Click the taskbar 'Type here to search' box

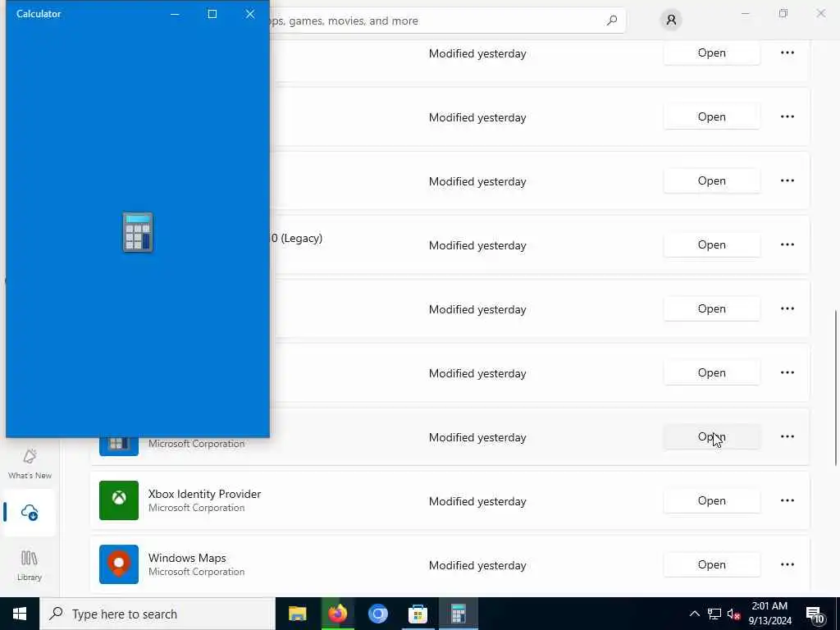(x=157, y=614)
